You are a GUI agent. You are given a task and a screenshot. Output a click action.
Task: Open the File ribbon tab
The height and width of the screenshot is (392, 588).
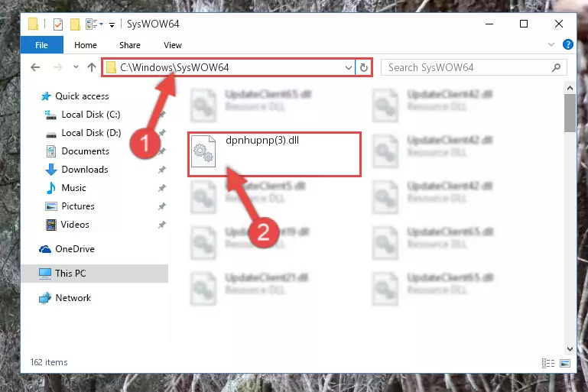coord(41,45)
